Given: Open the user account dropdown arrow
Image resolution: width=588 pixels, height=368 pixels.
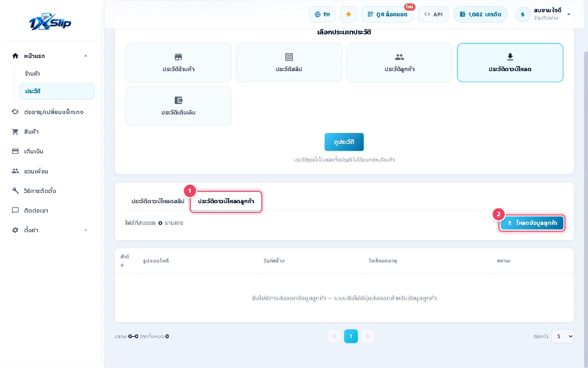Looking at the screenshot, I should pyautogui.click(x=569, y=14).
